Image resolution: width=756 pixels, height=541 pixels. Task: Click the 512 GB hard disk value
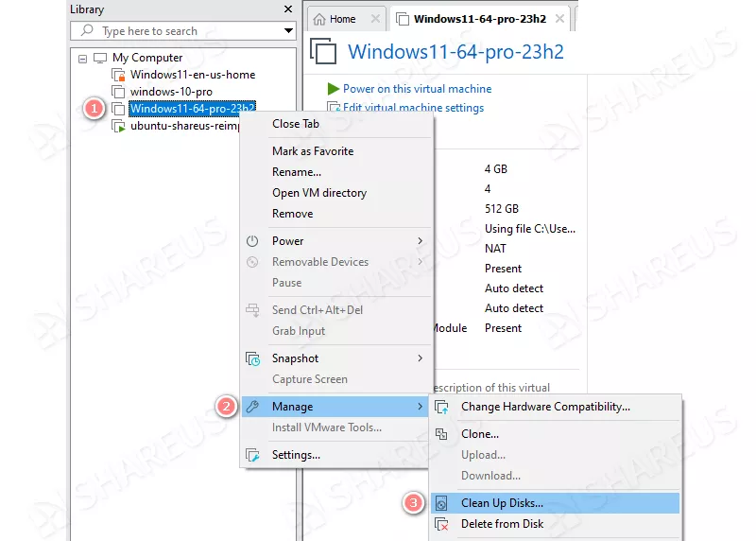(502, 209)
